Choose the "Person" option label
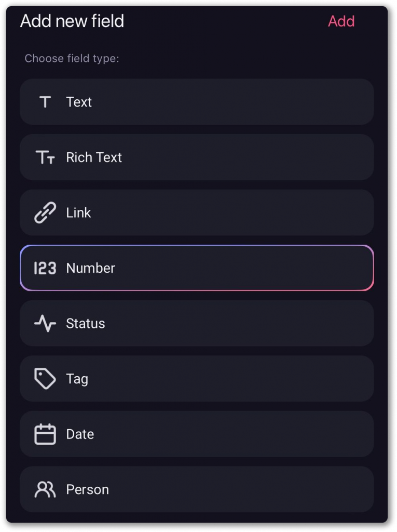The image size is (397, 532). click(x=88, y=489)
